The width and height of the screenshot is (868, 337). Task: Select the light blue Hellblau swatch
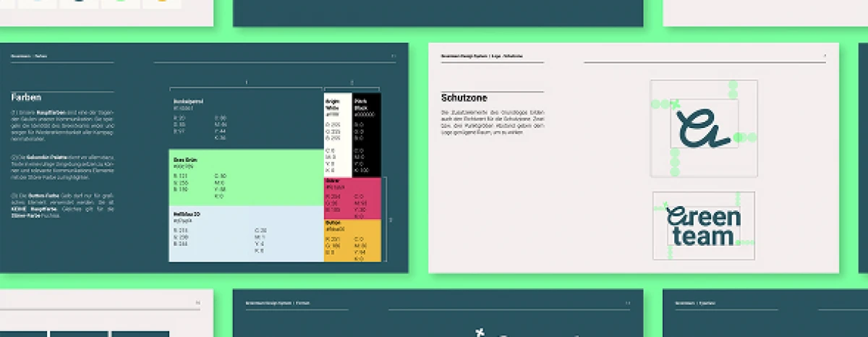click(x=245, y=234)
